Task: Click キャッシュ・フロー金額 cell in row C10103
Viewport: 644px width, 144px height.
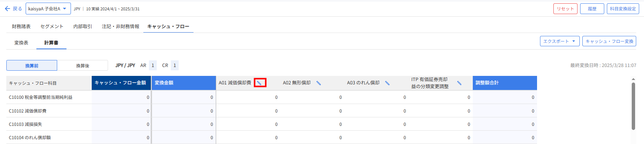Action: click(121, 124)
